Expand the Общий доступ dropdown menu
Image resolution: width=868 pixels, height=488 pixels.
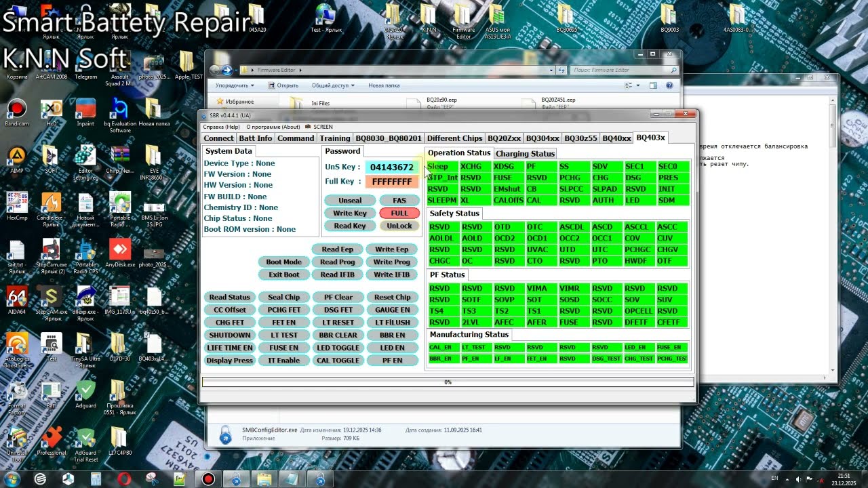333,85
